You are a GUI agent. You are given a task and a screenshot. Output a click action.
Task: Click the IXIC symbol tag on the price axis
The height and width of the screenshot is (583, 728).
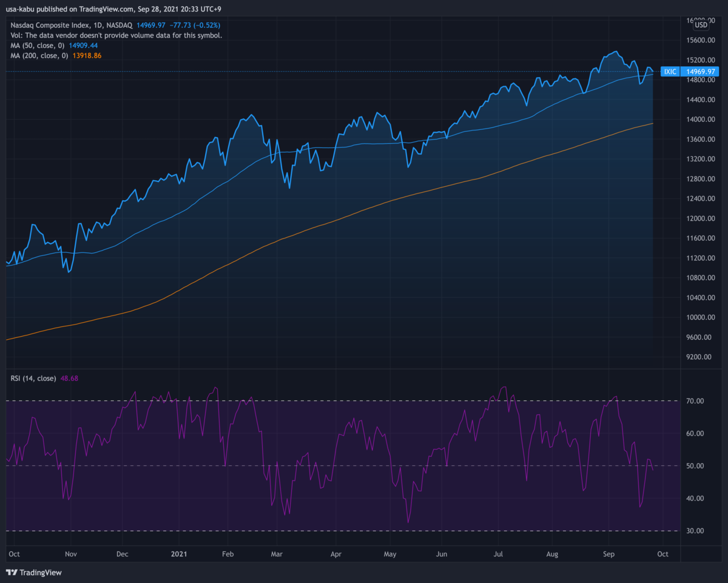(x=670, y=72)
